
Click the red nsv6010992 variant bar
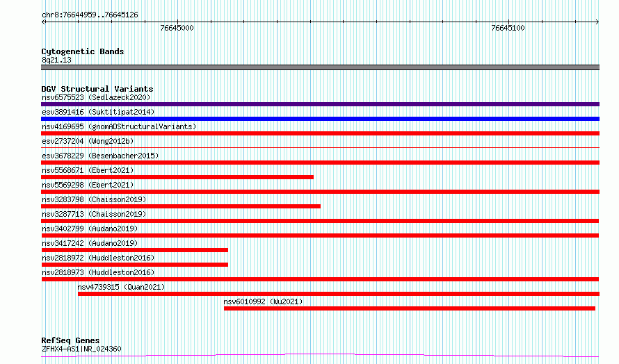410,308
